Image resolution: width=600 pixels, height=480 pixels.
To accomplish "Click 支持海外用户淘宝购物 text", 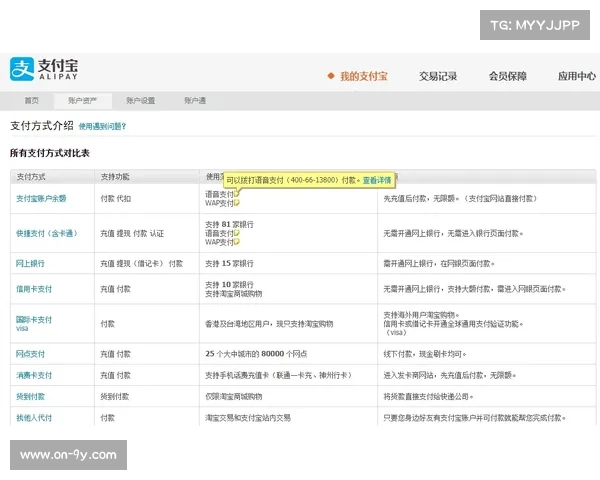I will pyautogui.click(x=421, y=315).
